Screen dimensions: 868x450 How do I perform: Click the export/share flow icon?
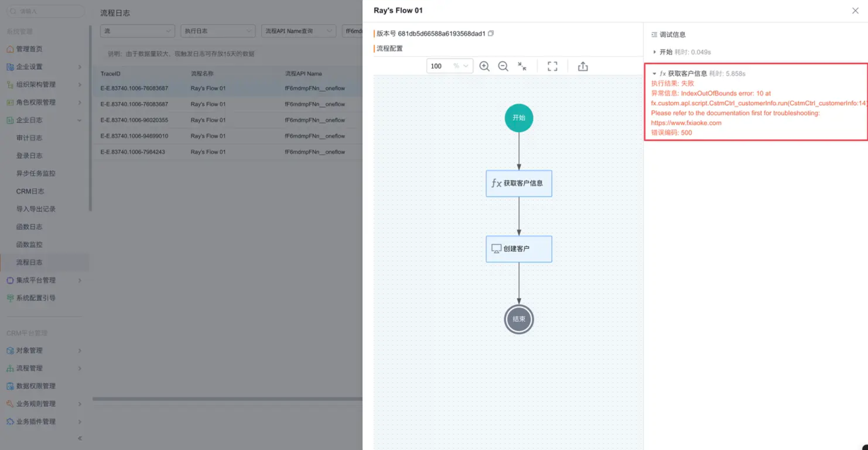[582, 66]
